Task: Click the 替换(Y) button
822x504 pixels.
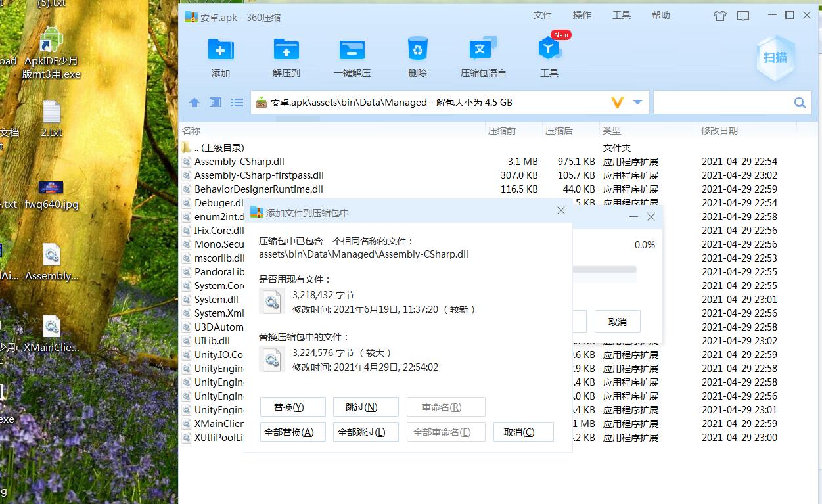Action: click(x=293, y=407)
